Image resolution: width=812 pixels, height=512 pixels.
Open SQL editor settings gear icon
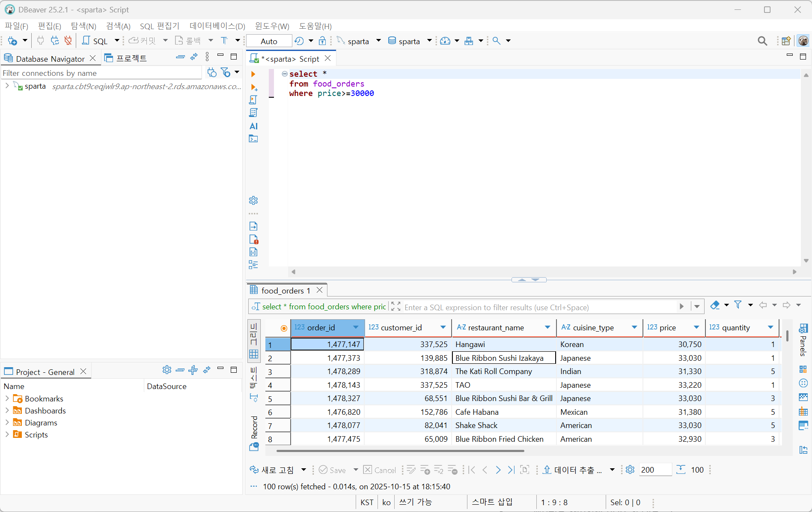(253, 200)
